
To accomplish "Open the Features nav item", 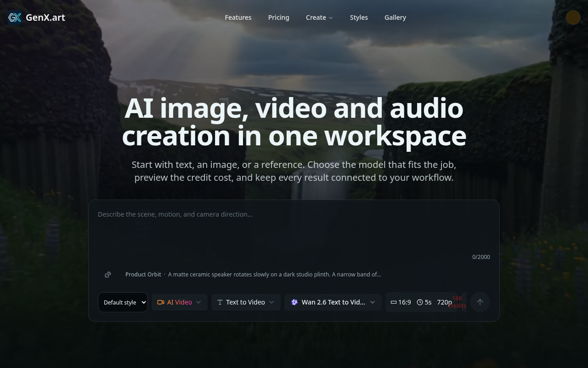I will point(238,17).
